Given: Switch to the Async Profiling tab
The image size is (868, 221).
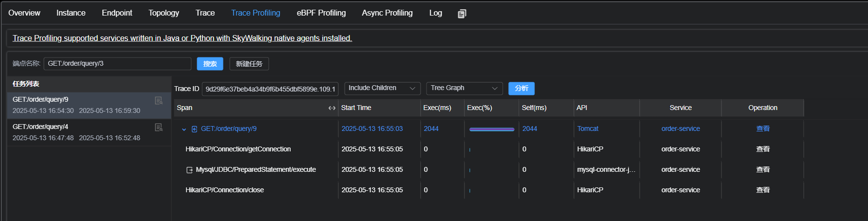Looking at the screenshot, I should pos(387,13).
